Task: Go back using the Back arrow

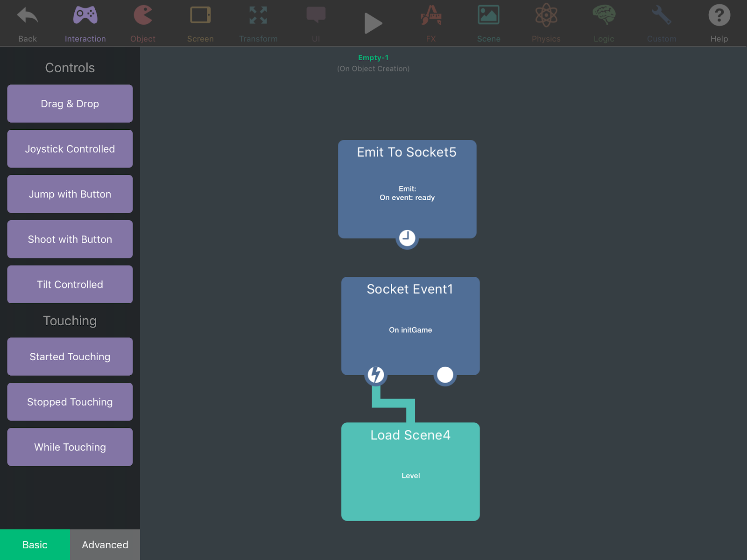Action: click(x=28, y=23)
